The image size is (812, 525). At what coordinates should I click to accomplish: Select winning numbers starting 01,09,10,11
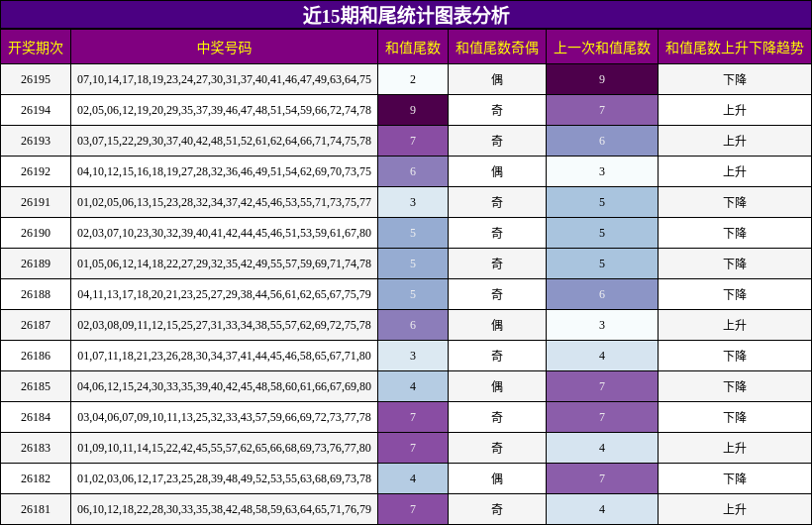click(x=224, y=448)
